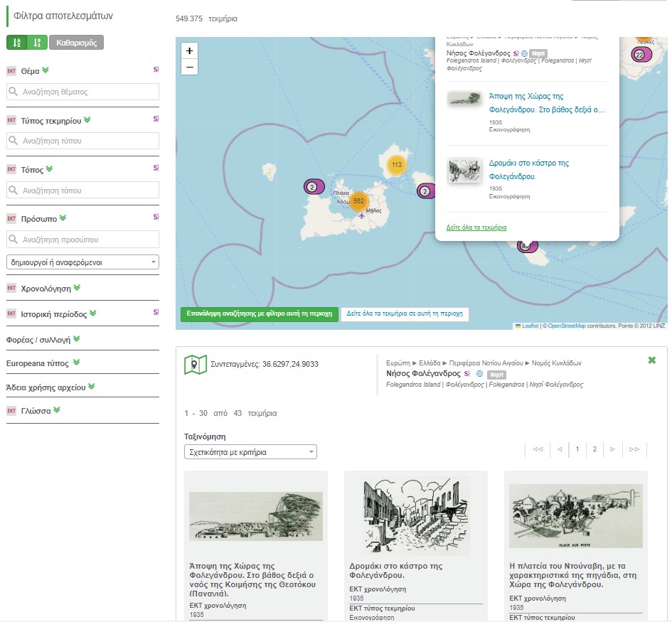Click the Αναζήτηση τόπου search field

[x=82, y=191]
